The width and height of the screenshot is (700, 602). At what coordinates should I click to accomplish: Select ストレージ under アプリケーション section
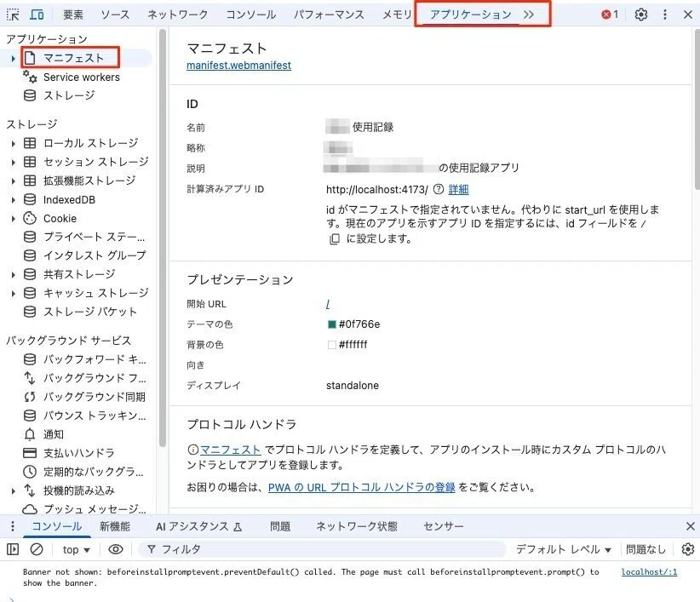coord(60,95)
